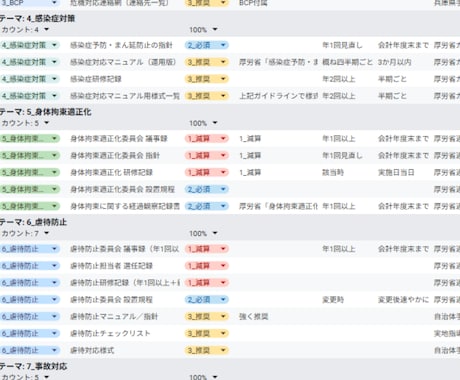Open the 1_減算 chip for 虐待防止担当者 選任記録
Viewport: 460px width, 380px height.
[207, 266]
